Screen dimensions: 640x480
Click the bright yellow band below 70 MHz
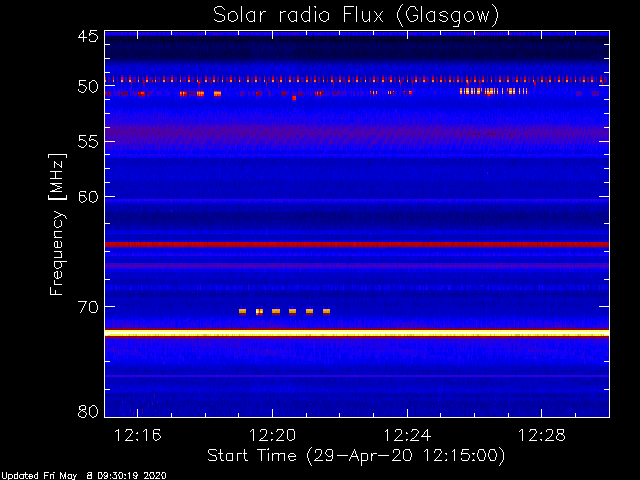(357, 333)
